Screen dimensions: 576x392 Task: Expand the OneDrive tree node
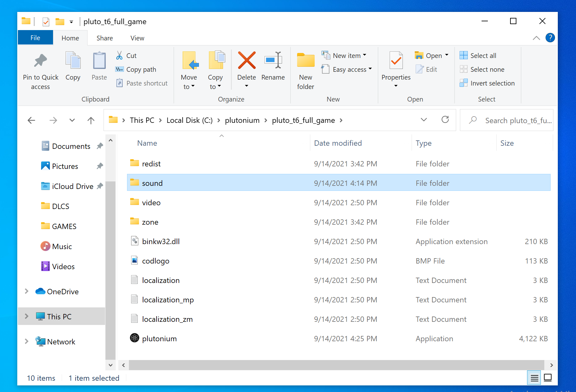(27, 291)
